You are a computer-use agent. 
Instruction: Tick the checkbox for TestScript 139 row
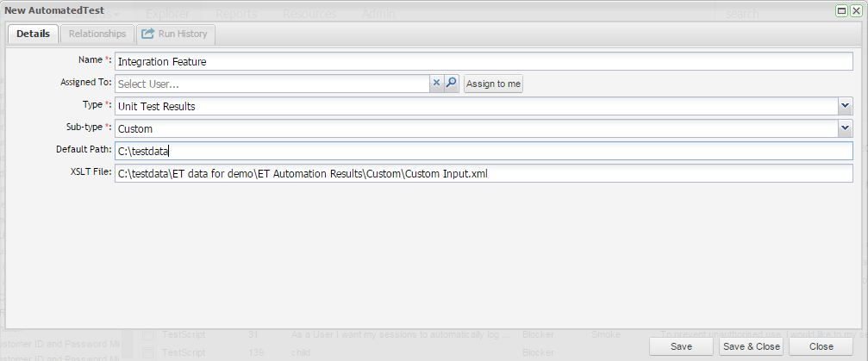[147, 352]
